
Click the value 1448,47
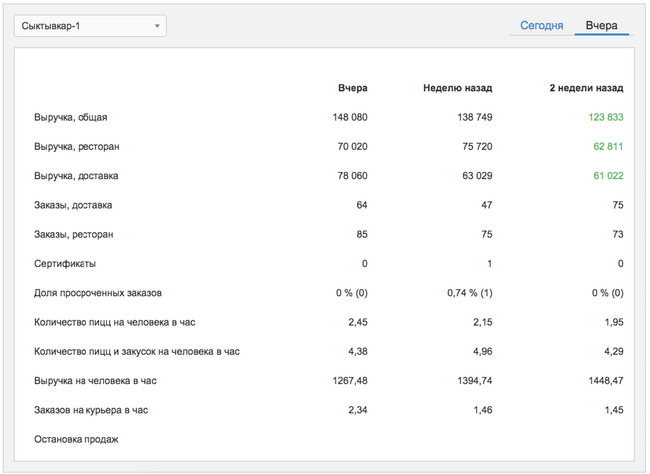[606, 381]
